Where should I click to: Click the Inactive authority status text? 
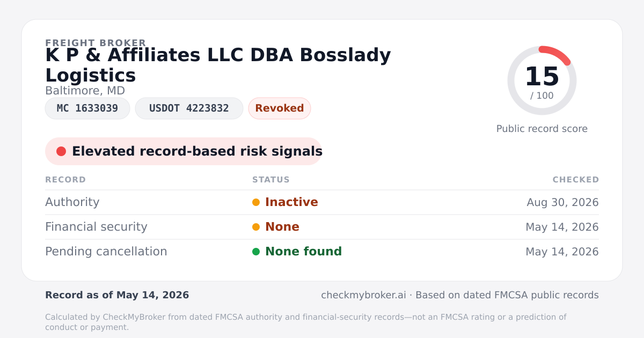[x=291, y=202]
